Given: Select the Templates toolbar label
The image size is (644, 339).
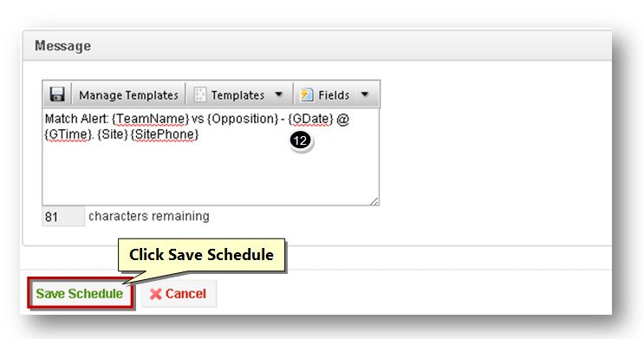Looking at the screenshot, I should 237,95.
